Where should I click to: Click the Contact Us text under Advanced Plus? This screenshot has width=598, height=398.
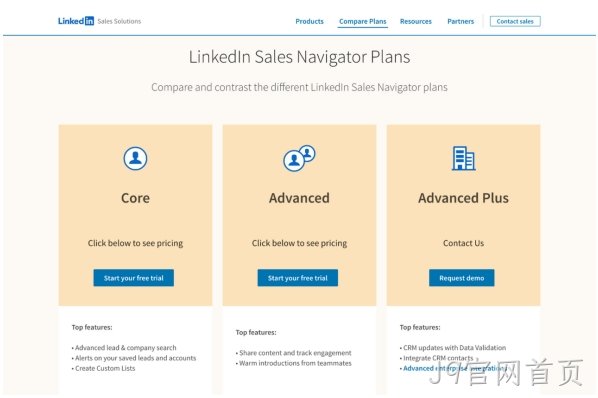pyautogui.click(x=463, y=243)
